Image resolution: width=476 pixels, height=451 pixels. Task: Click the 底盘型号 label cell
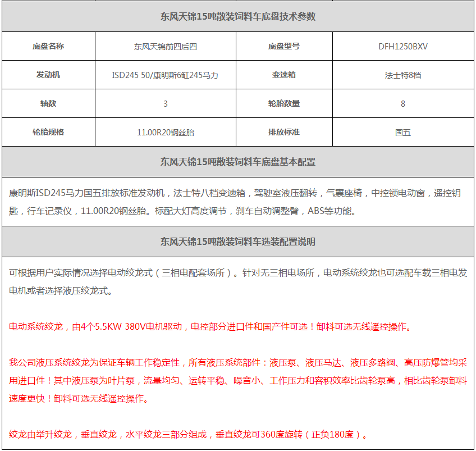(x=284, y=46)
